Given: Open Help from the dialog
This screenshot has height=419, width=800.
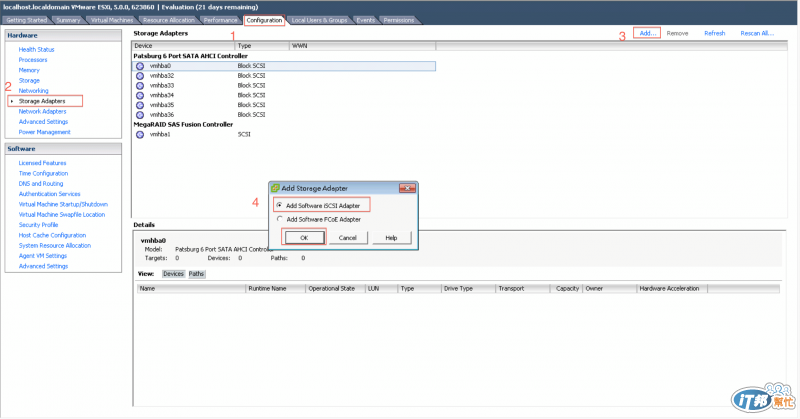Looking at the screenshot, I should click(391, 238).
